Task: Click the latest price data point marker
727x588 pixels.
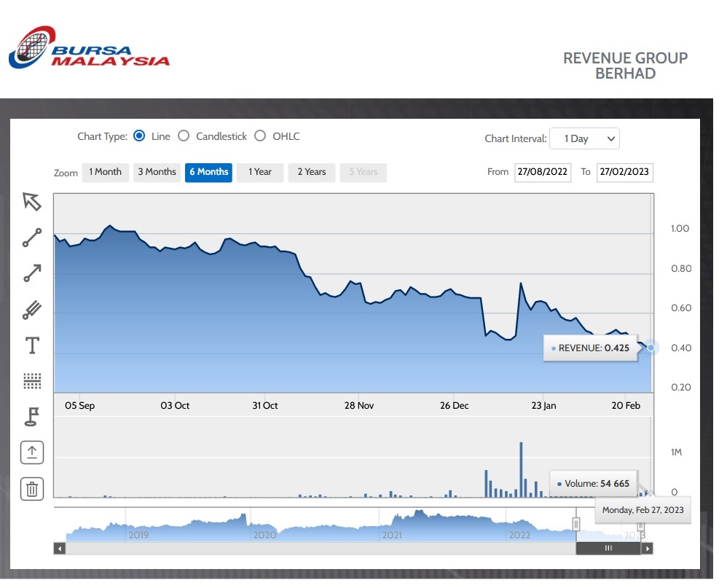Action: [x=651, y=348]
